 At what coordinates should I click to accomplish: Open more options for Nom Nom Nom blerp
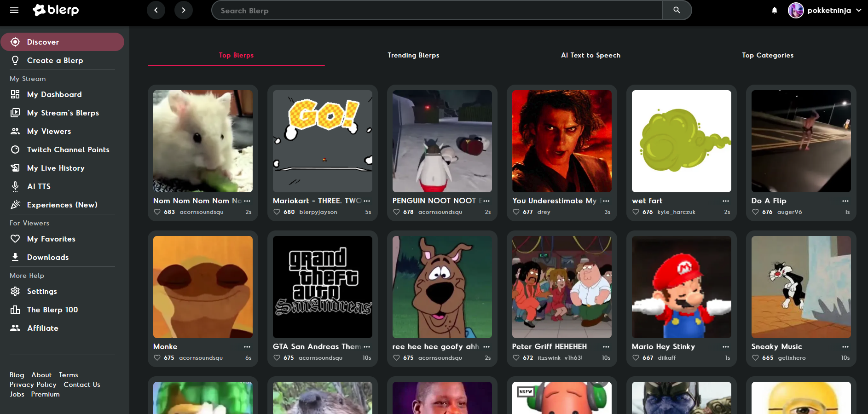[247, 201]
